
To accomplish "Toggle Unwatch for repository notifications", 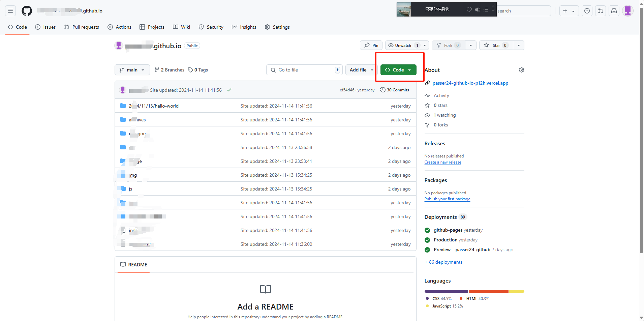I will coord(403,45).
